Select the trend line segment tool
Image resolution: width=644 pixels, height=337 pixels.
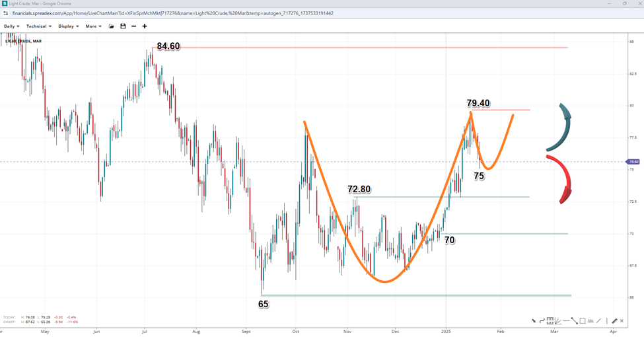[x=574, y=320]
